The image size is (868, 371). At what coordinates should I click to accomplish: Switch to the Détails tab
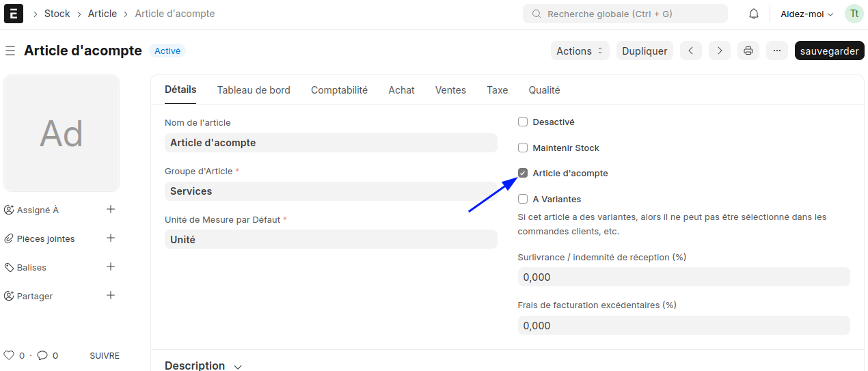(180, 90)
